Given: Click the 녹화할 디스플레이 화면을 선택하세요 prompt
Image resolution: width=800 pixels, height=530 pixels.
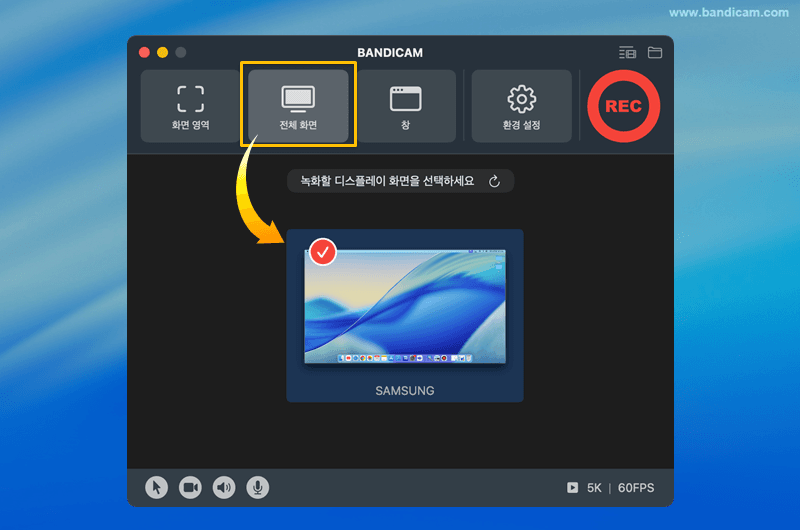Looking at the screenshot, I should tap(387, 181).
